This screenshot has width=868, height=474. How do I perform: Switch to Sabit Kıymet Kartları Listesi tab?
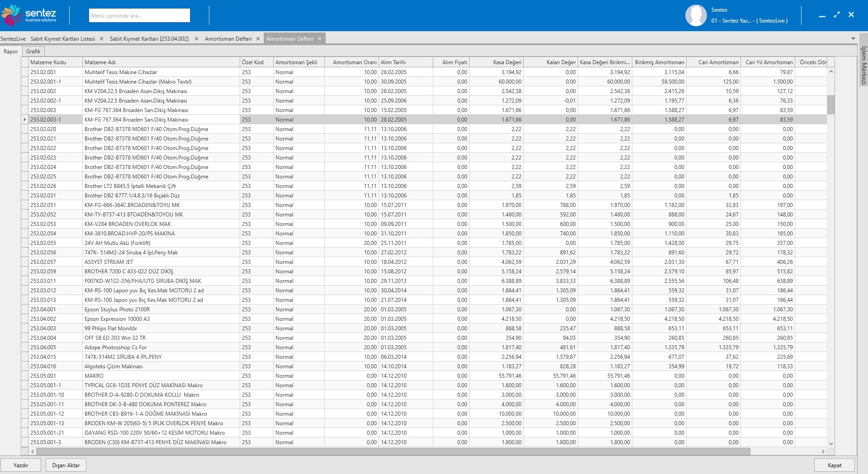click(x=63, y=39)
